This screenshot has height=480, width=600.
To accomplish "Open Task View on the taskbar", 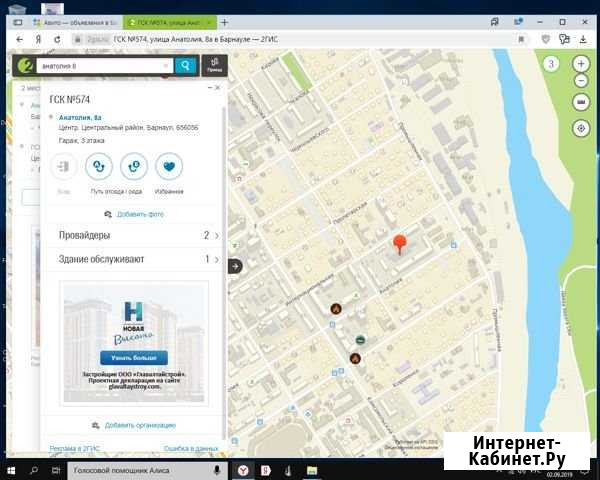I will click(56, 471).
